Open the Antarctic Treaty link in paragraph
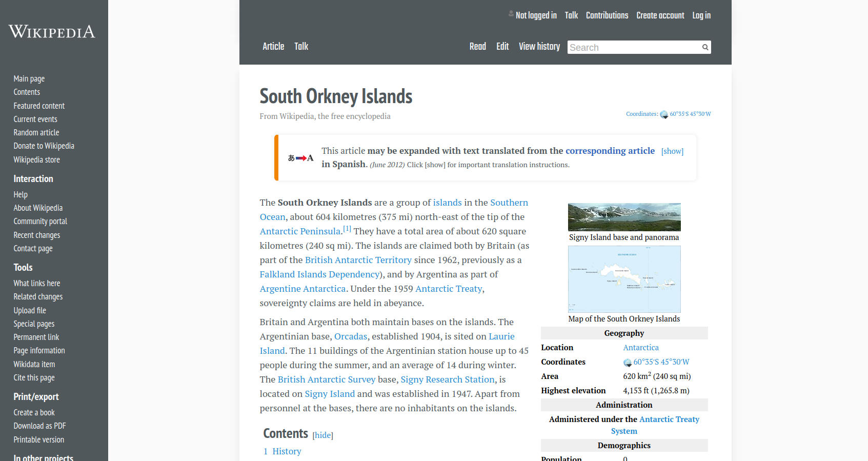The height and width of the screenshot is (461, 868). pyautogui.click(x=449, y=289)
